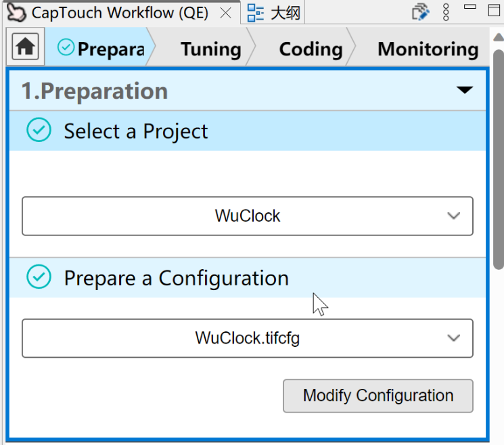Image resolution: width=504 pixels, height=445 pixels.
Task: Click the checkmark icon beside Select a Project
Action: pyautogui.click(x=39, y=130)
